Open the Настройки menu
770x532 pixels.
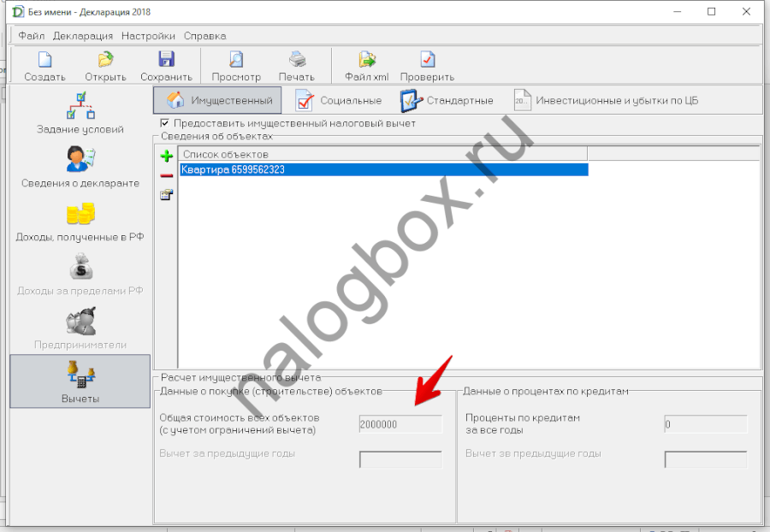[x=148, y=36]
